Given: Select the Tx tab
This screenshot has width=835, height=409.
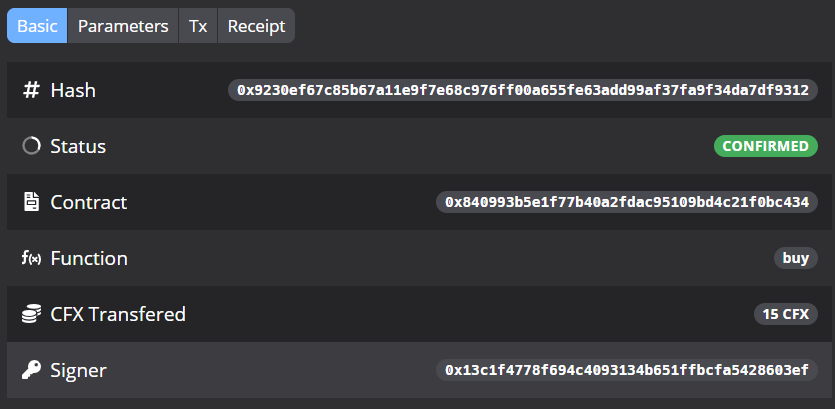Looking at the screenshot, I should [x=198, y=26].
